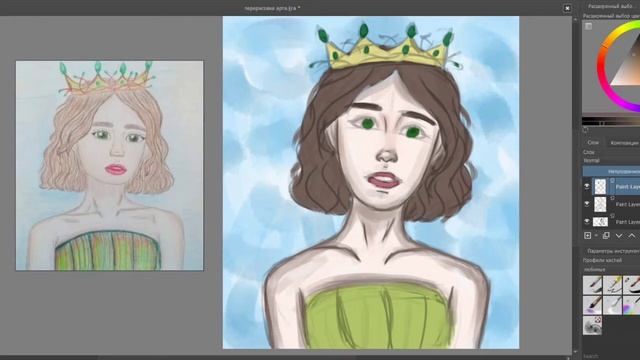Open the color selector settings icon
Image resolution: width=640 pixels, height=360 pixels.
(x=588, y=27)
